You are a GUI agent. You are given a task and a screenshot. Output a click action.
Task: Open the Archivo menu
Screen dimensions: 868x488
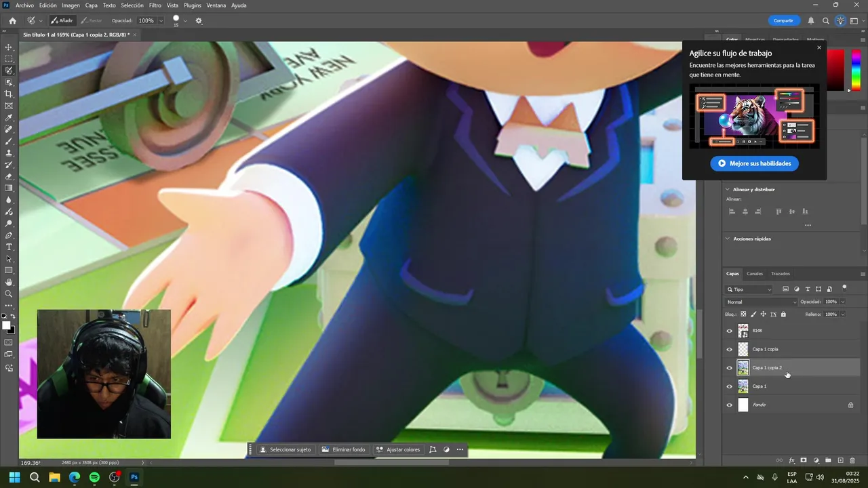click(x=24, y=5)
